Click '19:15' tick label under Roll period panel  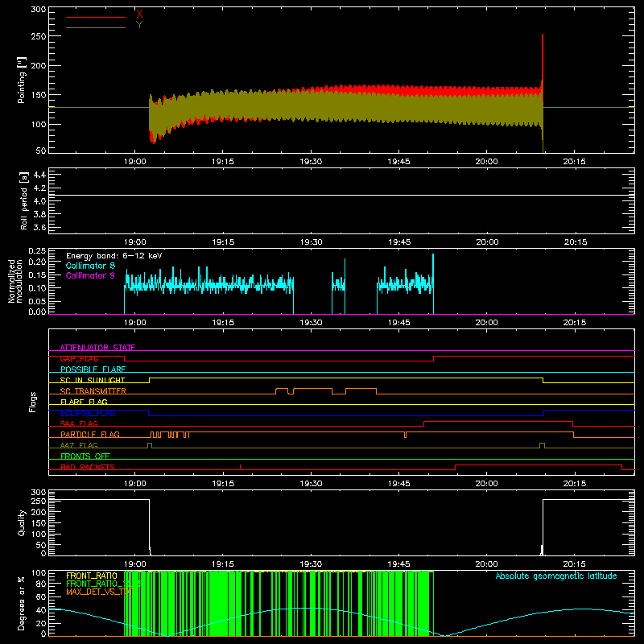point(223,242)
